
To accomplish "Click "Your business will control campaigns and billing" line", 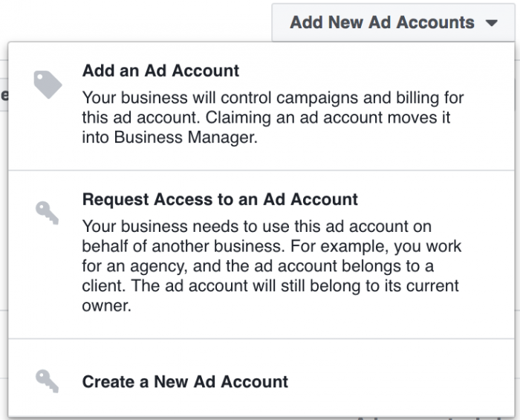I will [272, 98].
